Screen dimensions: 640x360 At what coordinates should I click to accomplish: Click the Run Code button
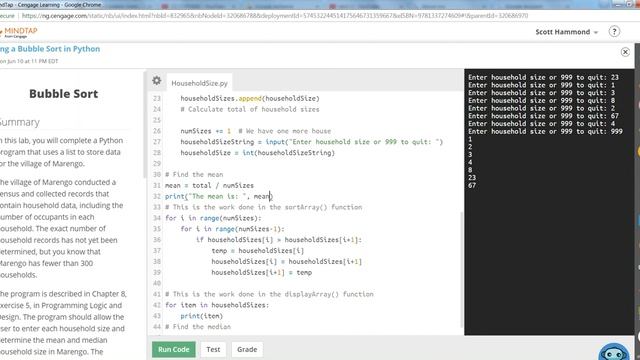[173, 349]
